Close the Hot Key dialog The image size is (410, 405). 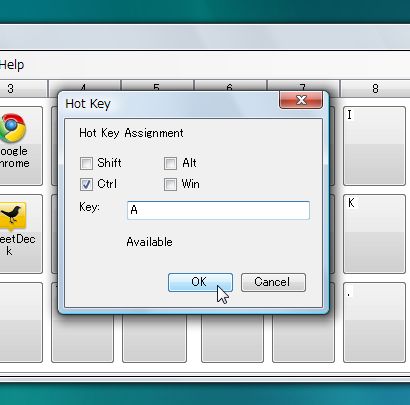point(301,100)
